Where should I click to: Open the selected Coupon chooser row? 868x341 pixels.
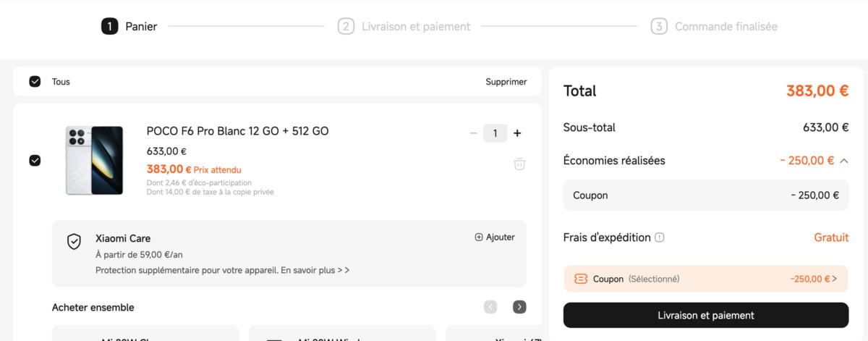click(706, 279)
